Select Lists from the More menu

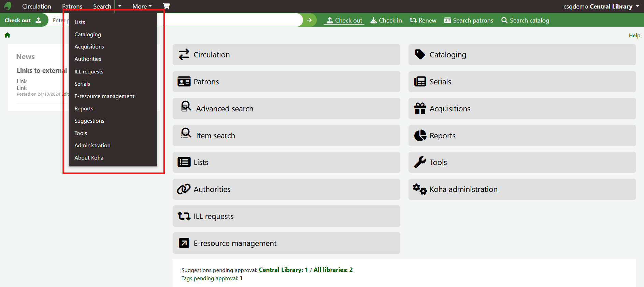click(113, 22)
